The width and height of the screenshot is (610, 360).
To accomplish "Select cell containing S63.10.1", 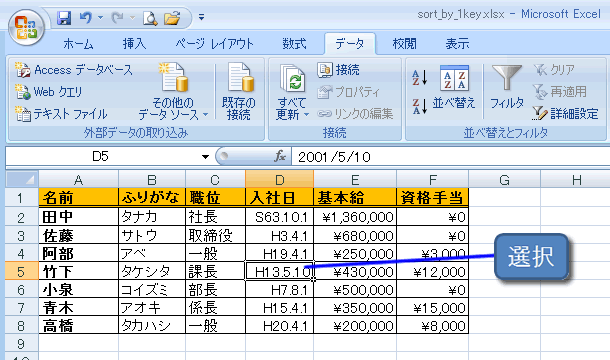I will click(279, 217).
